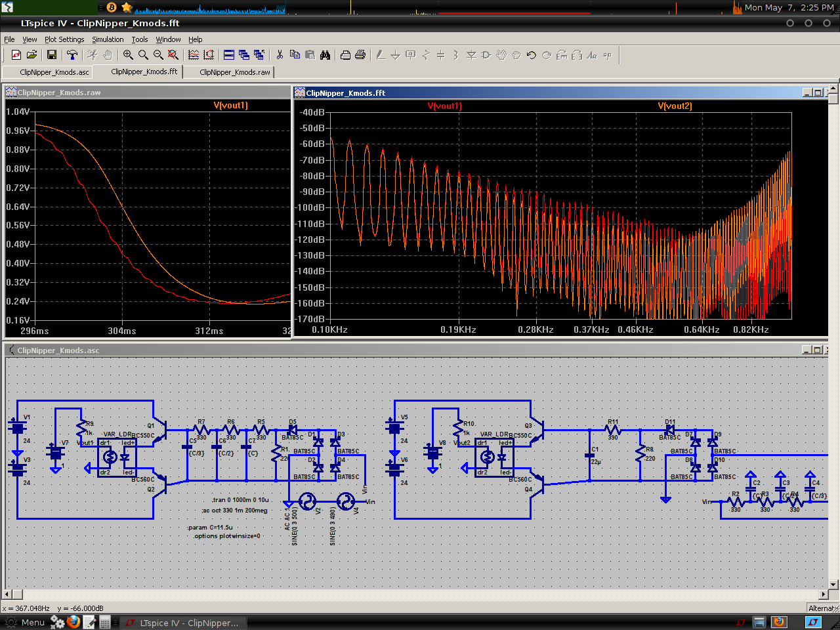Click the Copy icon in toolbar
This screenshot has width=840, height=630.
point(295,55)
